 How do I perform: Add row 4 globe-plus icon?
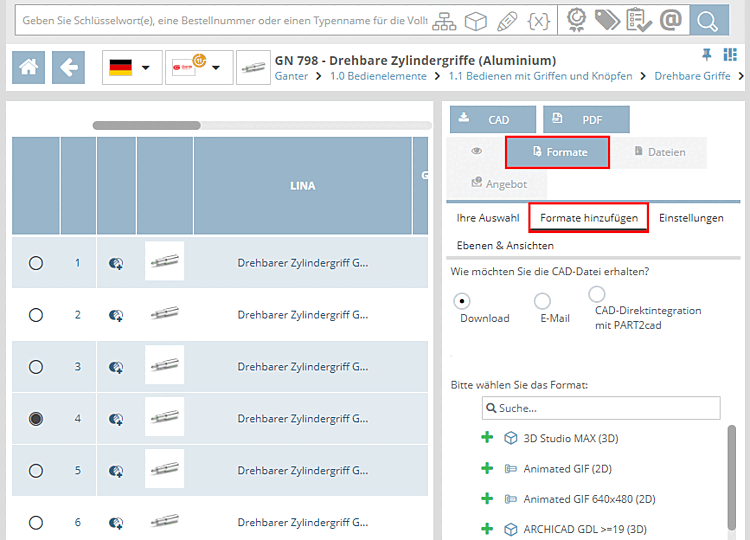[116, 419]
